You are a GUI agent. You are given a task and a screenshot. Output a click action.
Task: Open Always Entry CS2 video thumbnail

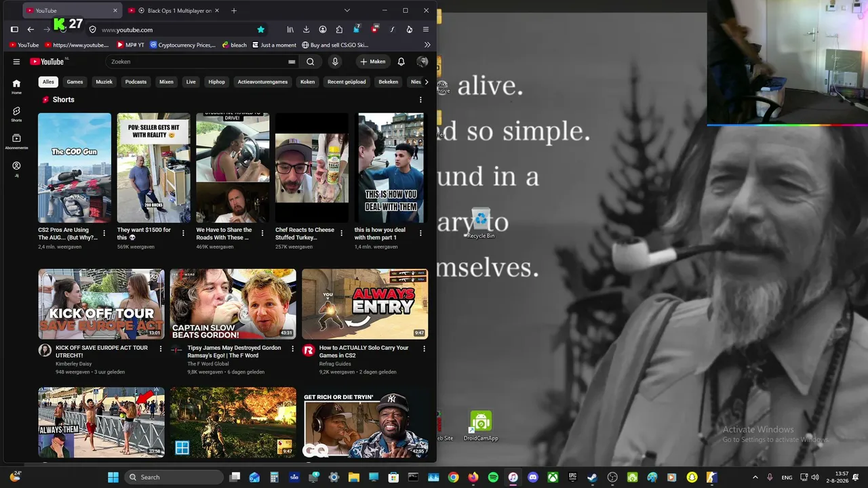coord(365,304)
